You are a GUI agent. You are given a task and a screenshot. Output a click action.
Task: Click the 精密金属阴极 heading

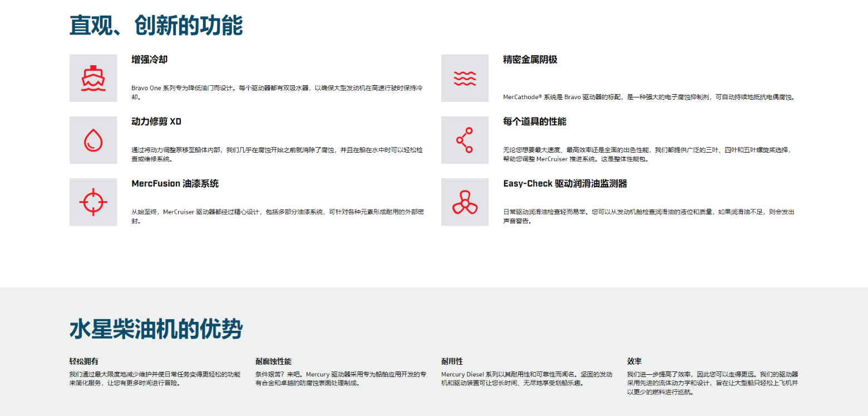click(x=530, y=60)
